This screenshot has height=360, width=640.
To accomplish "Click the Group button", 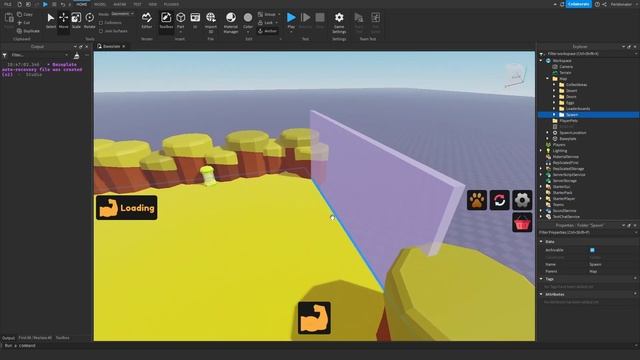I will point(267,14).
